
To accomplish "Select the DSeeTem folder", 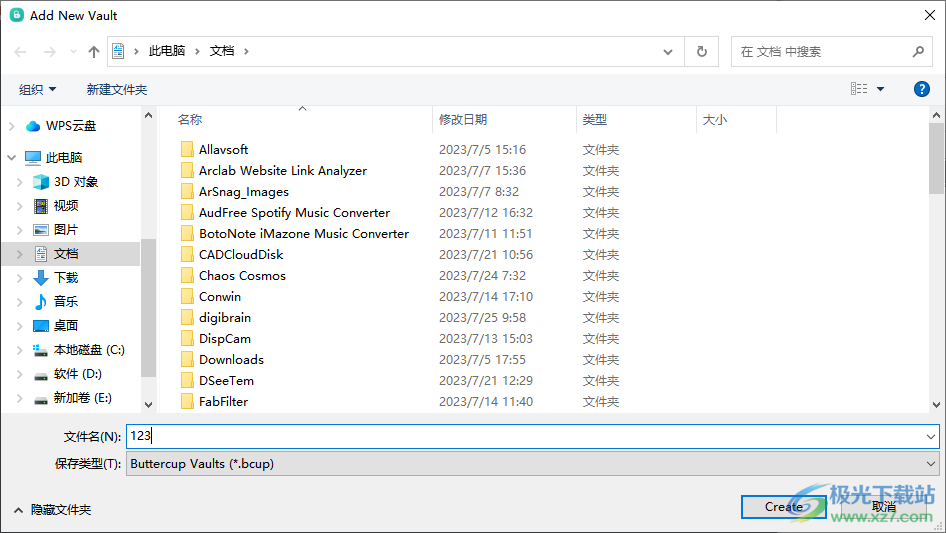I will (226, 381).
